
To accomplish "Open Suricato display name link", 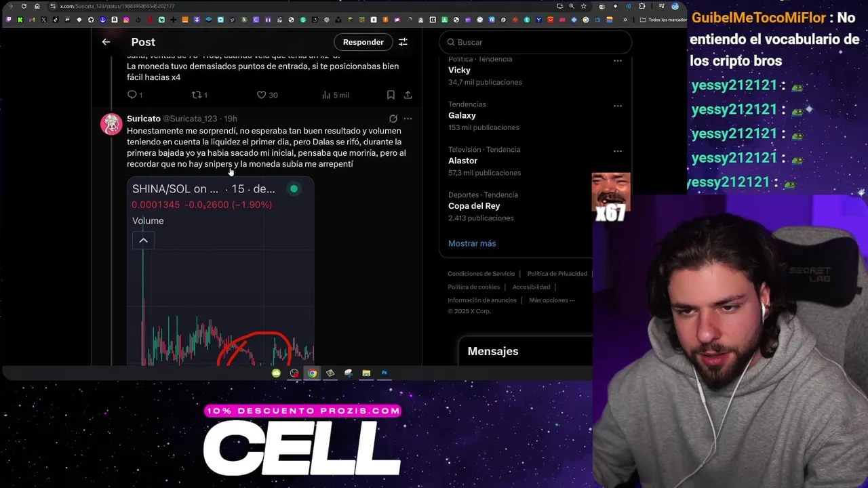I will (144, 119).
